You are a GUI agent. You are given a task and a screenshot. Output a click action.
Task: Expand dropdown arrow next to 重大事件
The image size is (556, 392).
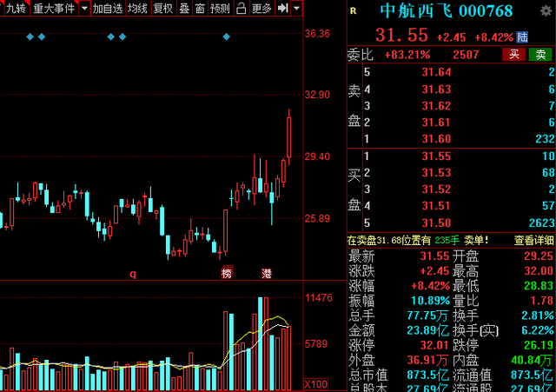pos(84,8)
